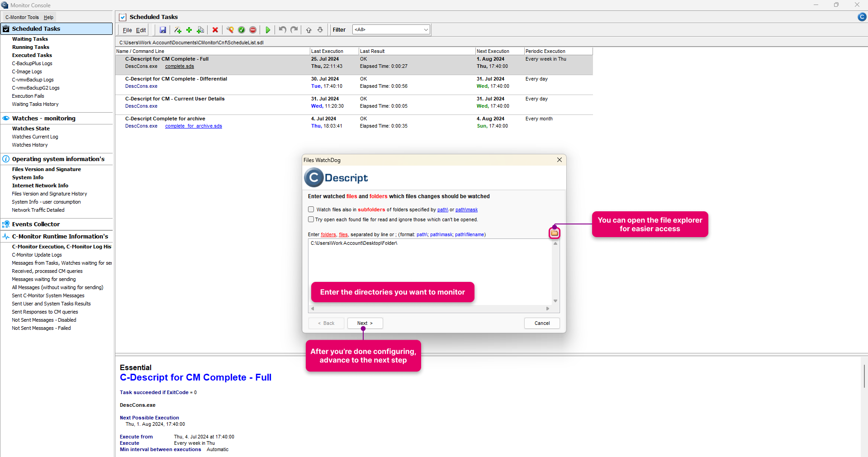The height and width of the screenshot is (457, 868).
Task: Move the selected task up with the arrow
Action: tap(309, 30)
